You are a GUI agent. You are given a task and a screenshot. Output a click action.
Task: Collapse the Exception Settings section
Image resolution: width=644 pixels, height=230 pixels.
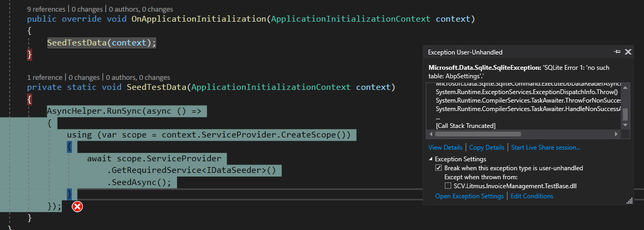tap(431, 159)
